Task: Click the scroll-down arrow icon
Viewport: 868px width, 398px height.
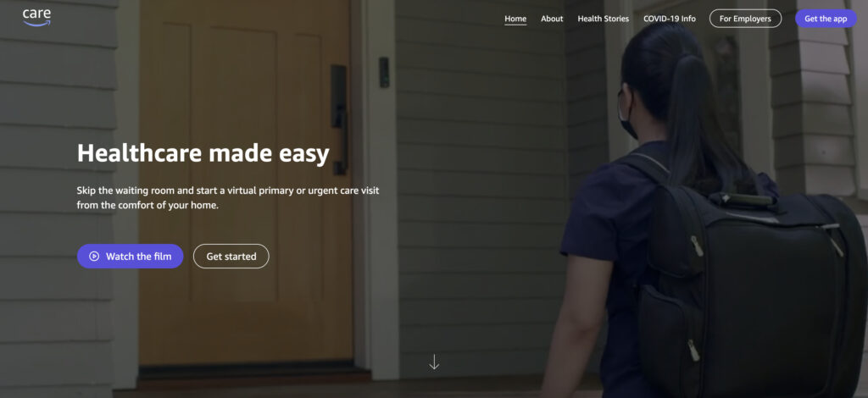Action: point(434,362)
